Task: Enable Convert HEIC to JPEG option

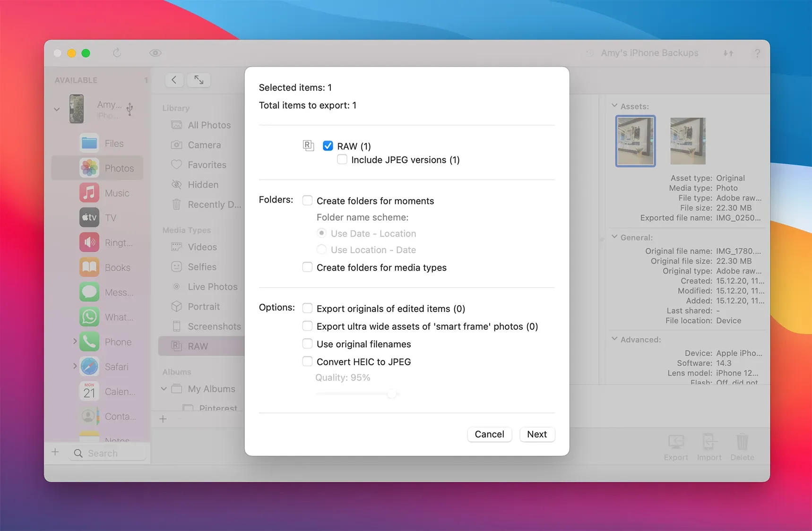Action: (x=307, y=362)
